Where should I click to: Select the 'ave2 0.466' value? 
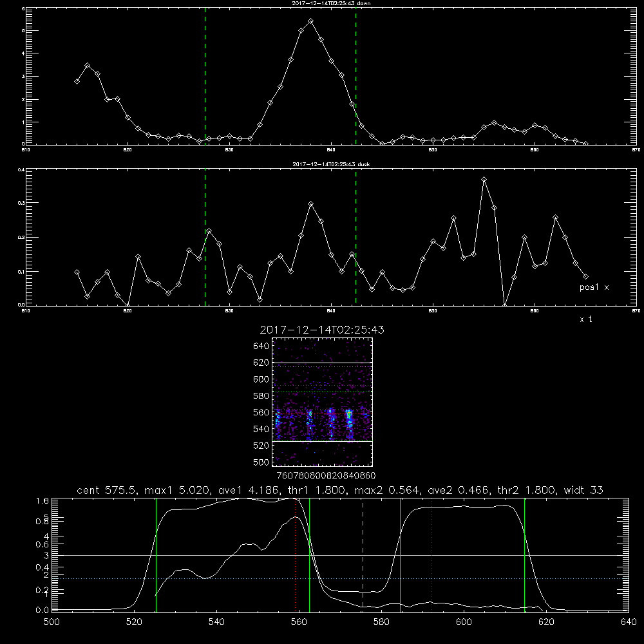pyautogui.click(x=459, y=490)
